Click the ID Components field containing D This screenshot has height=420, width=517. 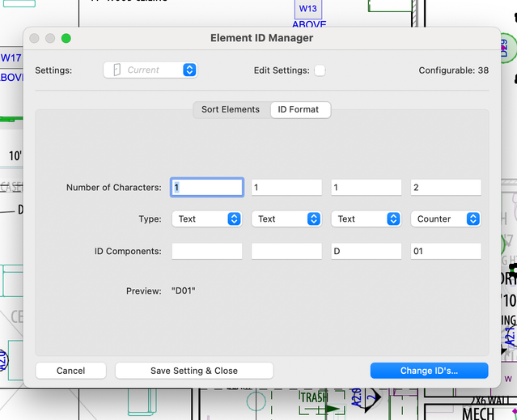pyautogui.click(x=367, y=251)
